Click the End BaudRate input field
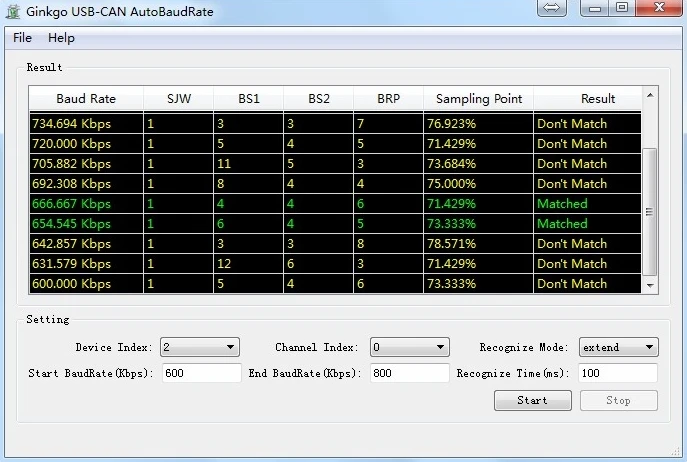Screen dimensions: 687x462 pyautogui.click(x=410, y=373)
